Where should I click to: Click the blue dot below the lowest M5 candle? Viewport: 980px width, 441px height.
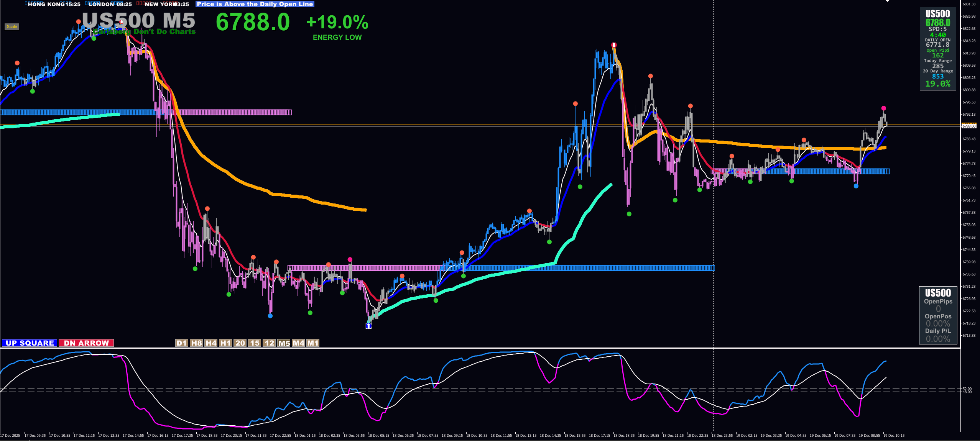coord(270,316)
